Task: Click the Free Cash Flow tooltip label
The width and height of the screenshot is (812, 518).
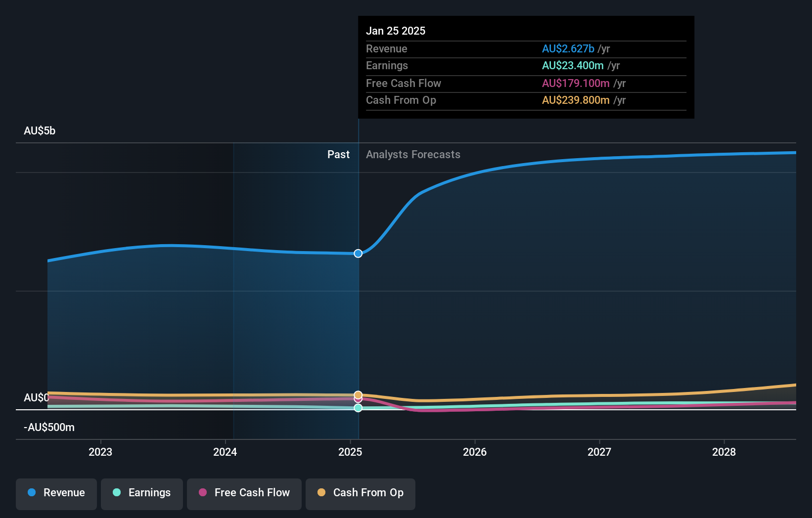Action: click(404, 84)
